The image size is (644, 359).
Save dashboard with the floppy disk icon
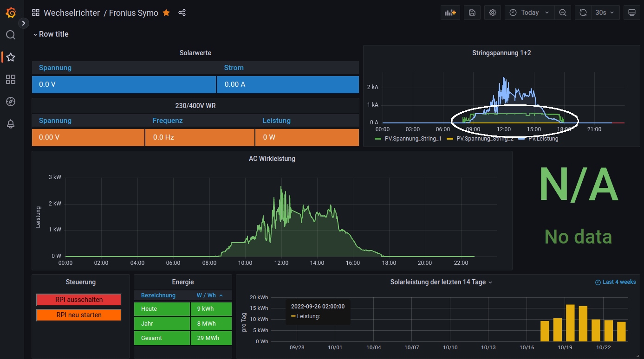click(x=472, y=13)
